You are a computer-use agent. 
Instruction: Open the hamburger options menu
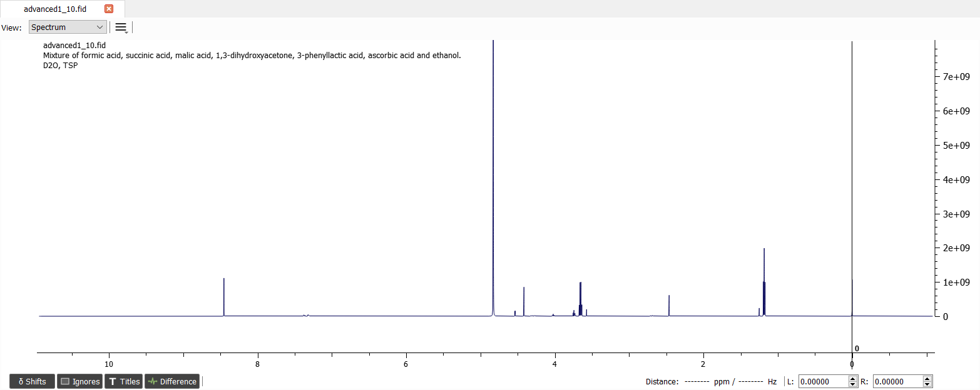(121, 27)
